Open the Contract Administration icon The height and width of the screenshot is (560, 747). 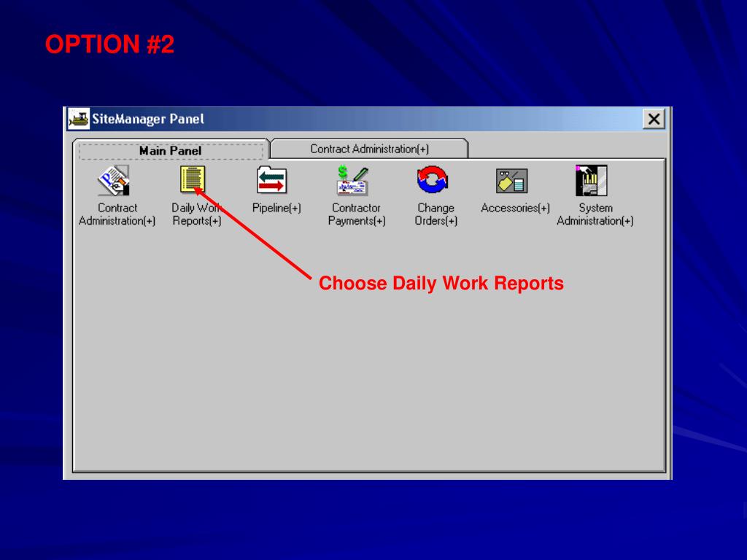click(x=114, y=181)
